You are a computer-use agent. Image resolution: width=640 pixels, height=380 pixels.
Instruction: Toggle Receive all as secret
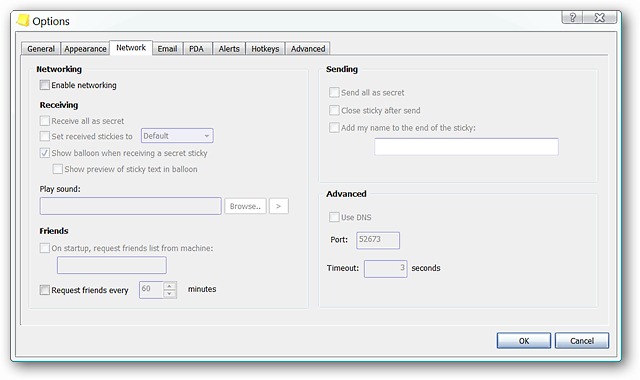tap(44, 121)
